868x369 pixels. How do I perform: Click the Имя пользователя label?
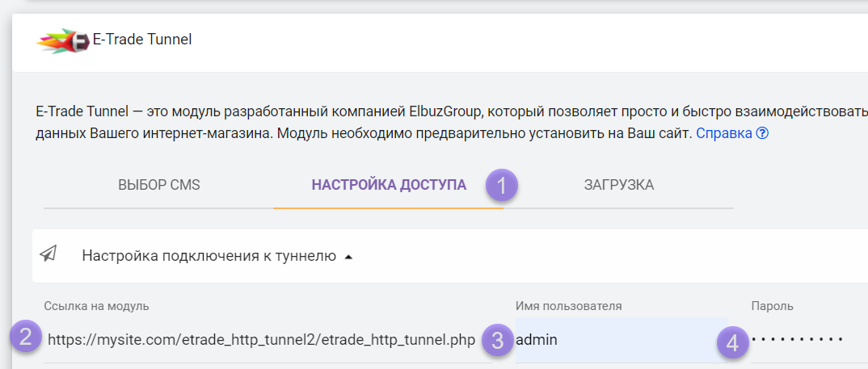(x=569, y=306)
